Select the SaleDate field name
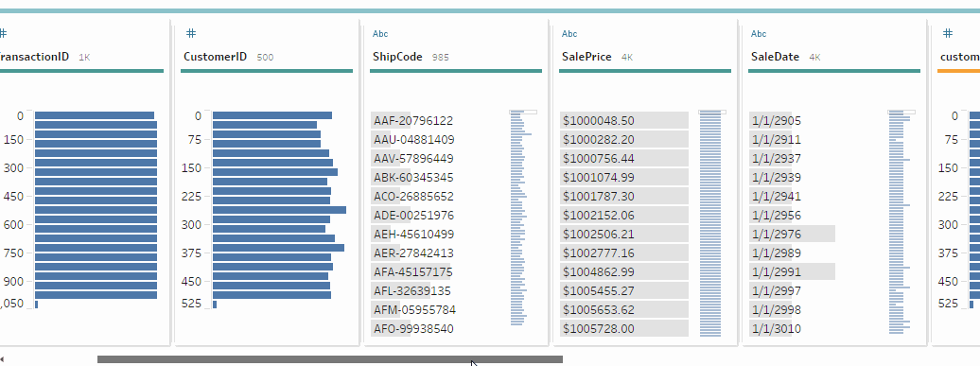Image resolution: width=980 pixels, height=366 pixels. (775, 56)
